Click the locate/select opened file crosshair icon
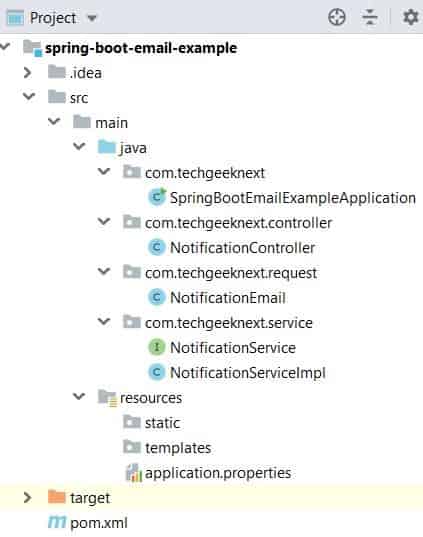This screenshot has width=423, height=537. (x=337, y=17)
